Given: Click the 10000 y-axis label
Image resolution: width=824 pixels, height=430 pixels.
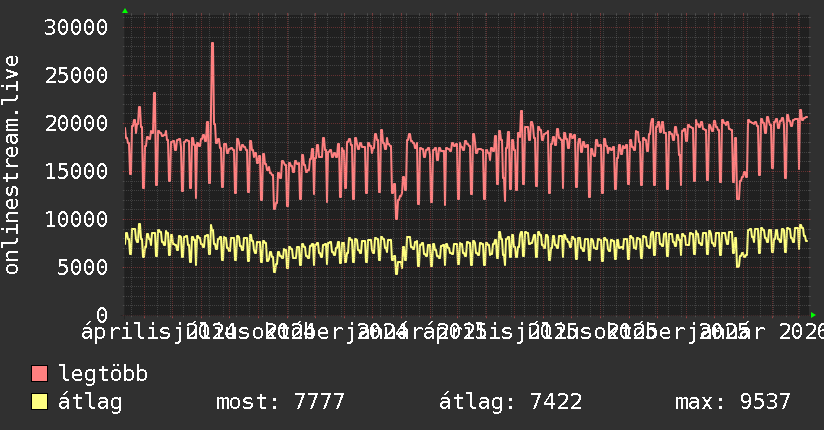Looking at the screenshot, I should [x=76, y=220].
